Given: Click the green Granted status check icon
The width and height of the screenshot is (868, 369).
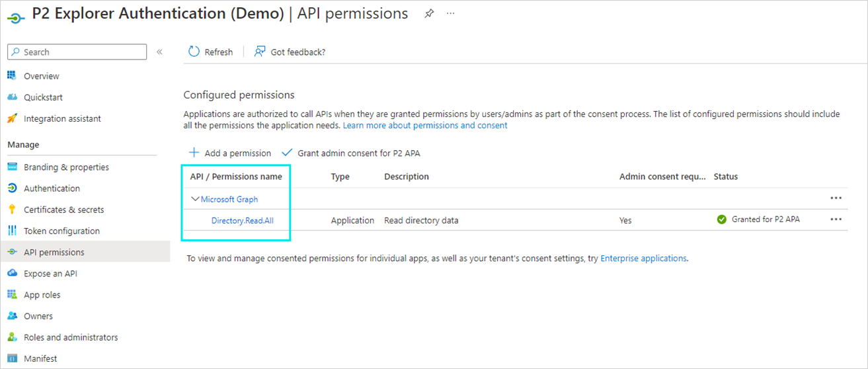Looking at the screenshot, I should coord(722,220).
